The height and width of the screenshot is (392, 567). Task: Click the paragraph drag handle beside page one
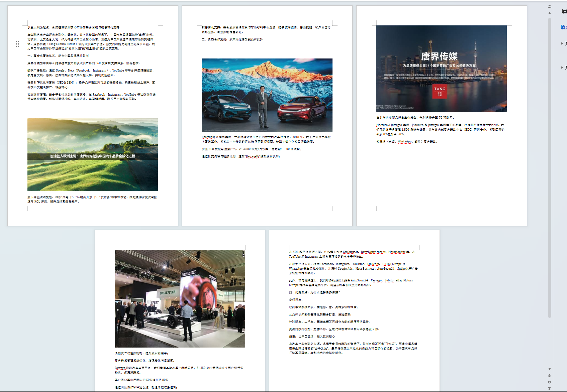(x=17, y=44)
